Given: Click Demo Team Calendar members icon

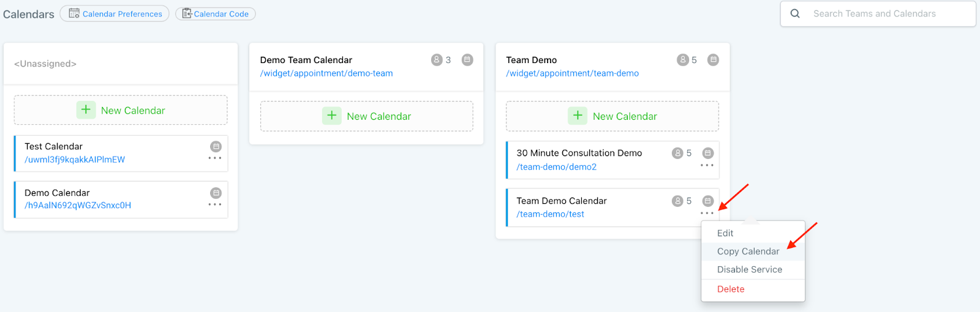Looking at the screenshot, I should click(x=437, y=60).
